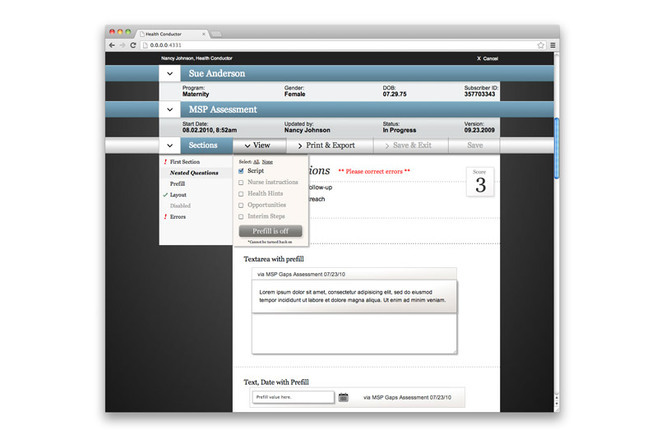Jump to the Errors section
This screenshot has width=666, height=444.
(178, 217)
